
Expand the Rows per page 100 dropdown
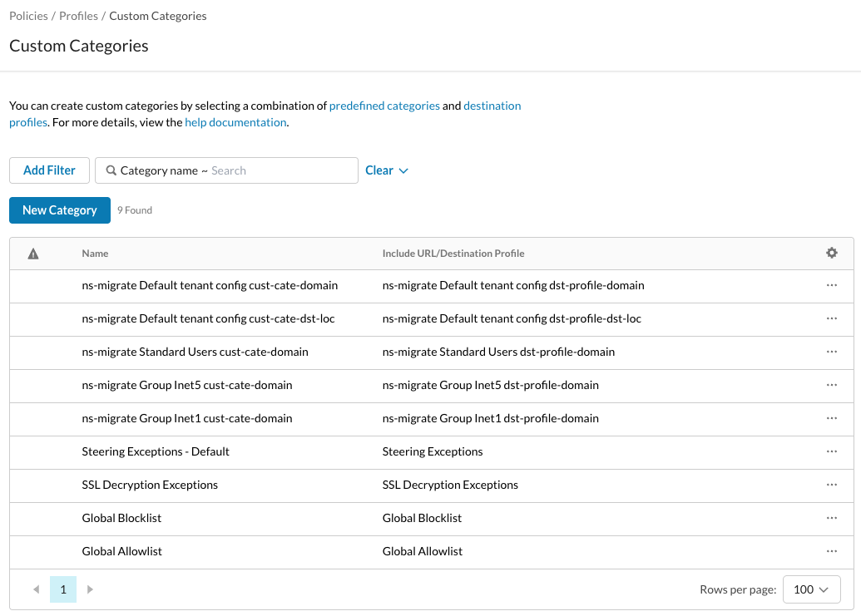[x=811, y=589]
